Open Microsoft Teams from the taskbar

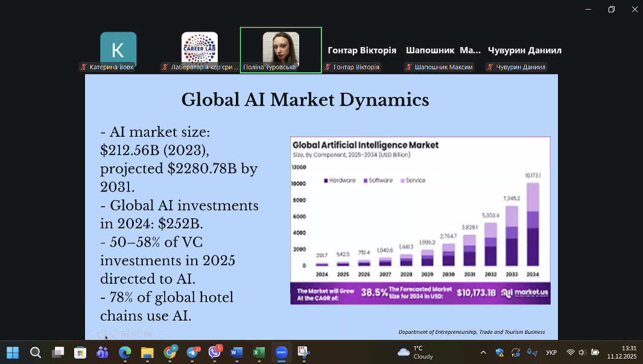(x=102, y=353)
